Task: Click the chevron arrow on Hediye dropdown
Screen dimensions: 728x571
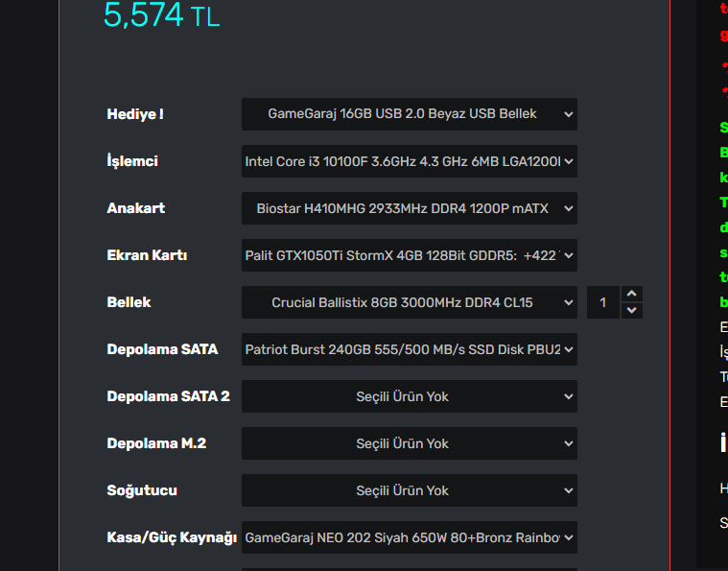Action: pyautogui.click(x=569, y=114)
